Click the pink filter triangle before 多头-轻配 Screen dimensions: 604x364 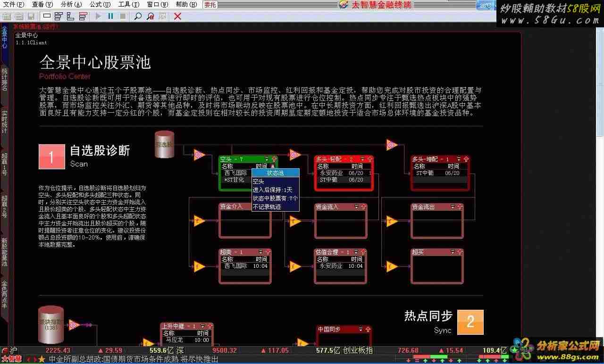(295, 154)
